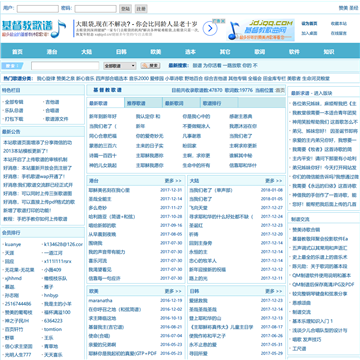Click 更多 >> in the 大陆 section
This screenshot has height=360, width=360.
click(x=274, y=181)
